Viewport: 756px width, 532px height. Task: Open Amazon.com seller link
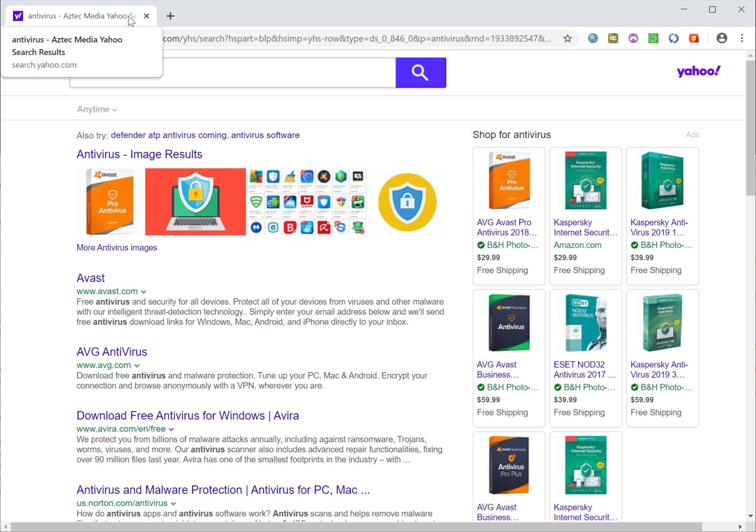coord(577,245)
